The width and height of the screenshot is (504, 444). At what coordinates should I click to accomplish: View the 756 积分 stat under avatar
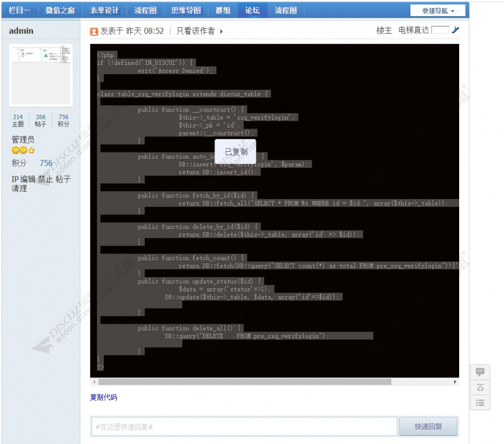tap(63, 120)
